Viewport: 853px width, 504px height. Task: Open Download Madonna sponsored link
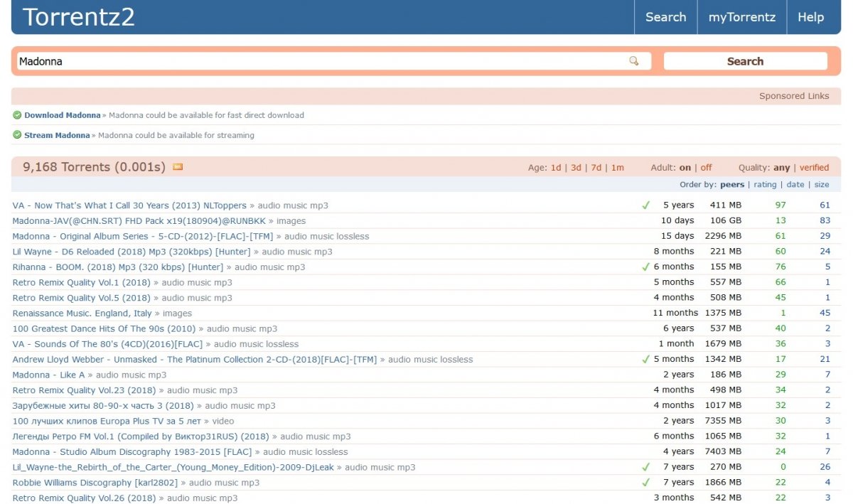click(63, 115)
